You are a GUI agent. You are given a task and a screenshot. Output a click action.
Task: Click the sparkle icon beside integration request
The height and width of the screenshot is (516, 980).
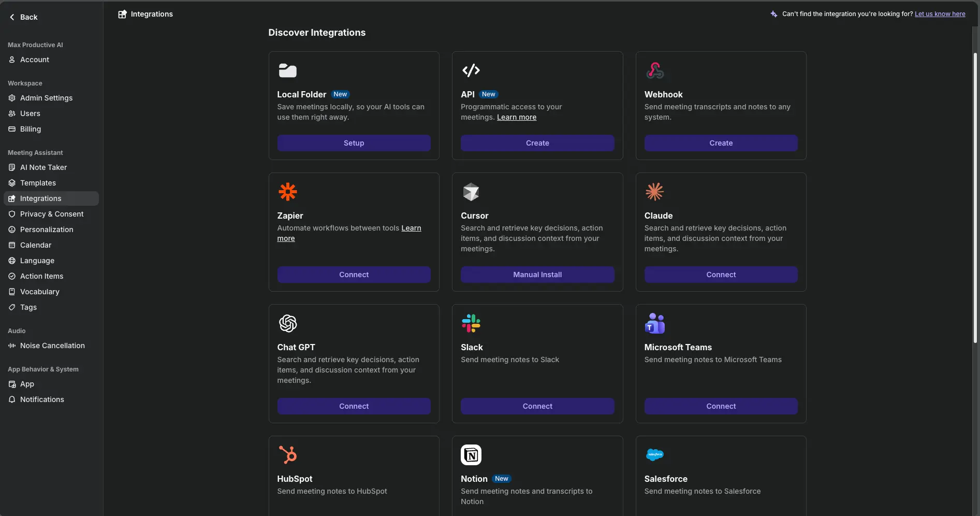click(x=774, y=14)
